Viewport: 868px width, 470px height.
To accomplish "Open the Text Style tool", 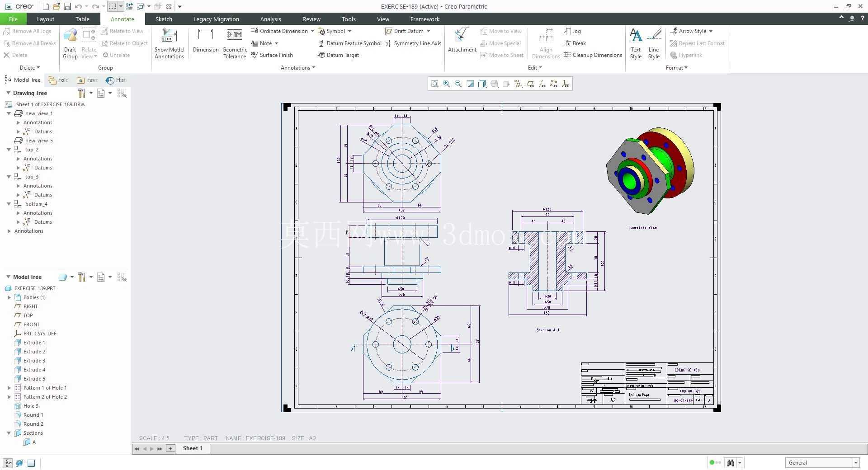I will [636, 44].
